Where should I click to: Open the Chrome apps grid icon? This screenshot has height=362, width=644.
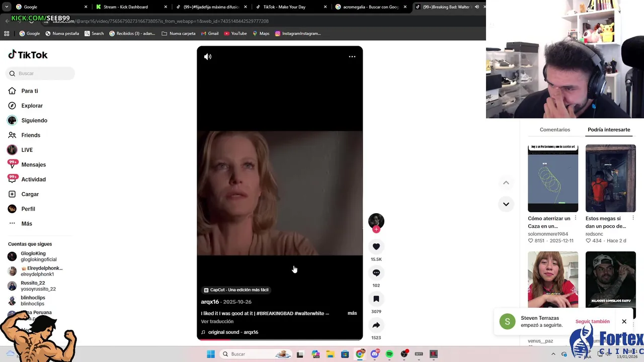[x=7, y=34]
